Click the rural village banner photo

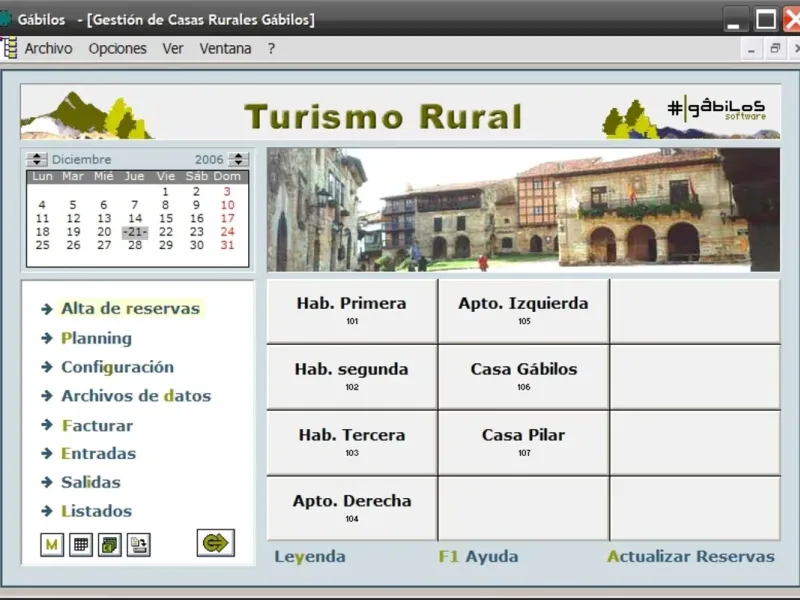[523, 210]
